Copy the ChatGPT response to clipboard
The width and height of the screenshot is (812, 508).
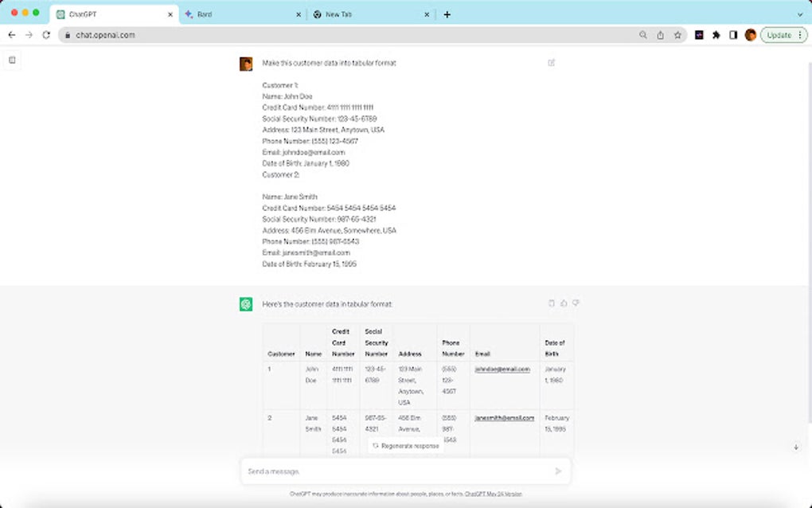pyautogui.click(x=550, y=303)
